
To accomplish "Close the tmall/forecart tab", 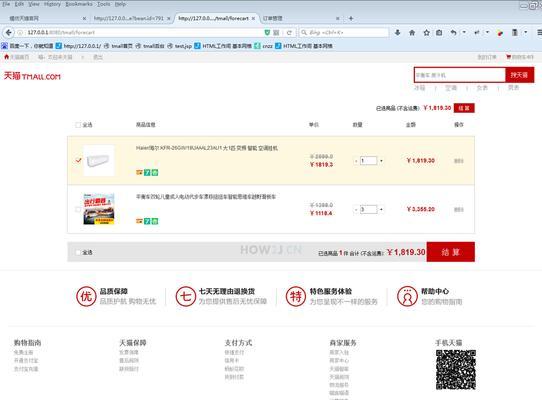I will click(x=253, y=18).
